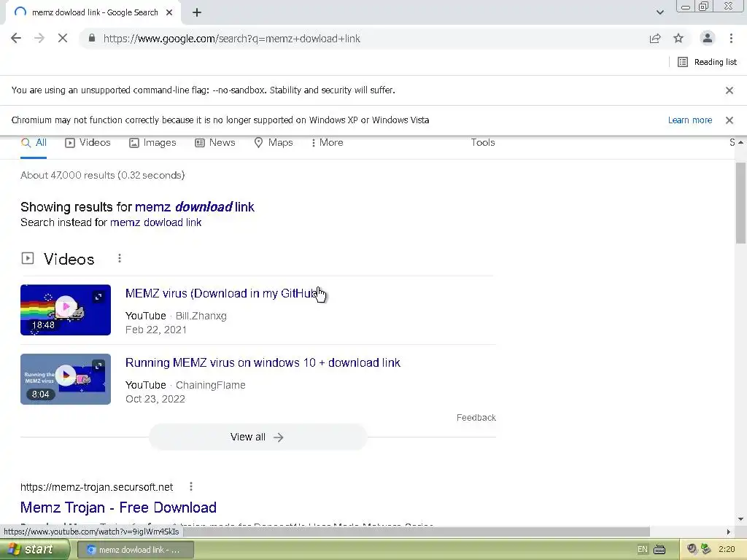Click the Videos section play icon
The image size is (747, 560).
[28, 259]
